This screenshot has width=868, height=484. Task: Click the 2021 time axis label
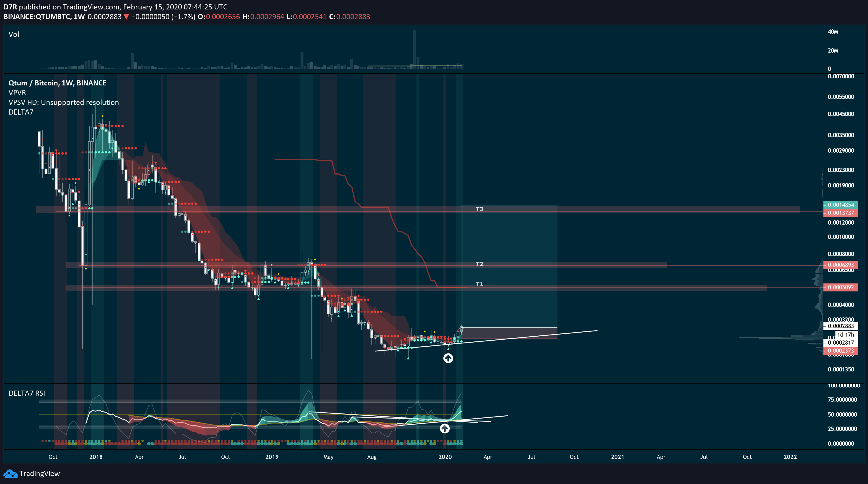pos(618,457)
